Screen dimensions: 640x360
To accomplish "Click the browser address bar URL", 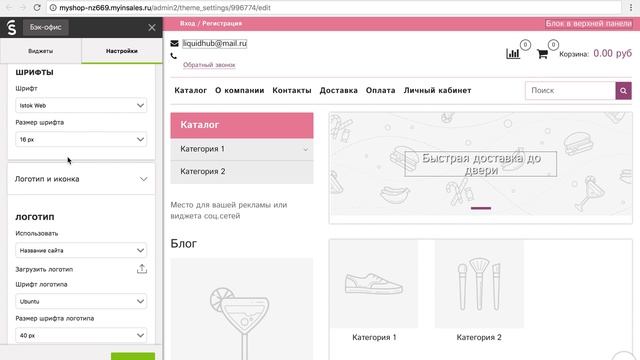I will pyautogui.click(x=165, y=7).
